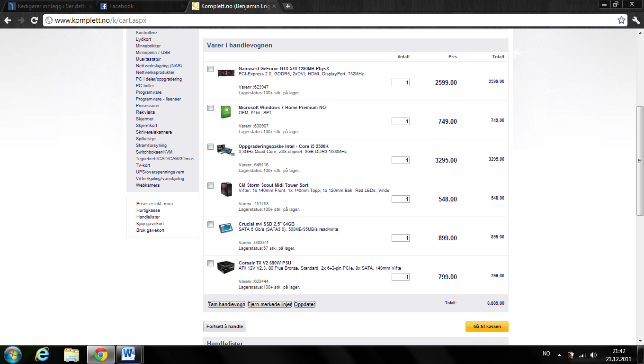This screenshot has width=644, height=364.
Task: Click the NO language indicator
Action: [546, 354]
